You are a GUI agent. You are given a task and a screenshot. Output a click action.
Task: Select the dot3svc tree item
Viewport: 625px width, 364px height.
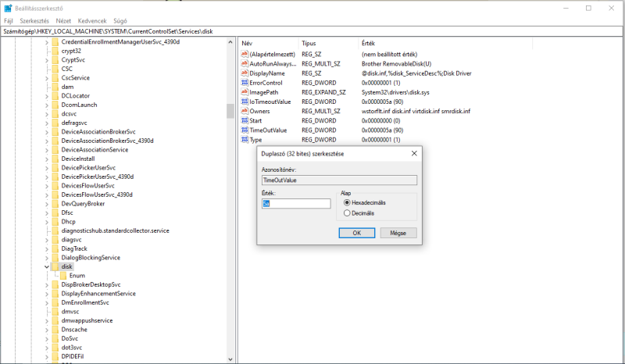(x=72, y=348)
